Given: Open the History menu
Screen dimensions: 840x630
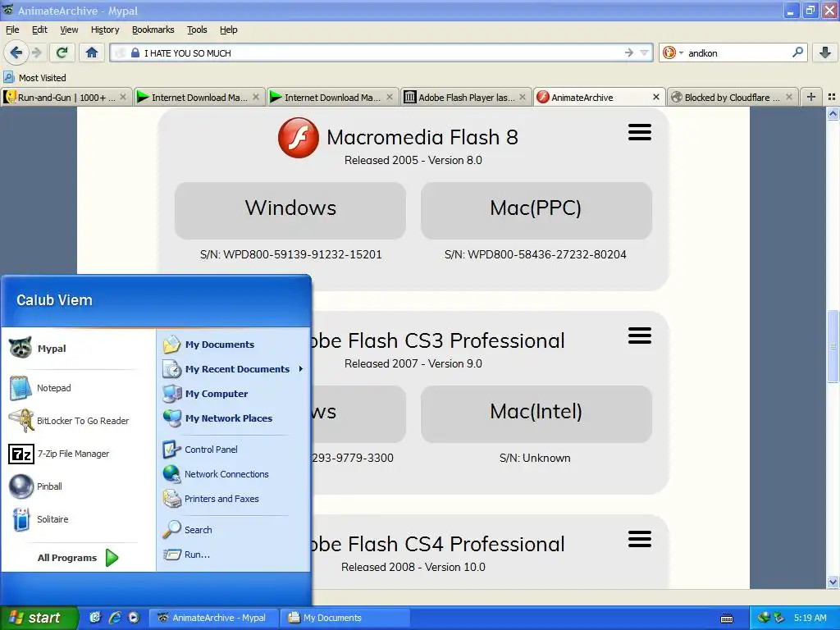Looking at the screenshot, I should pyautogui.click(x=105, y=30).
